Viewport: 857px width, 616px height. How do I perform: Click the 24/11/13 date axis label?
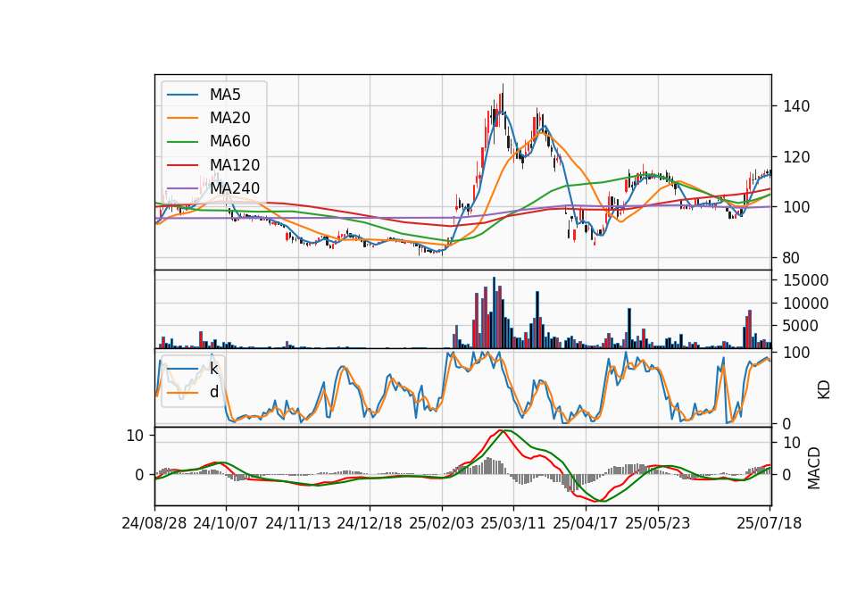298,523
